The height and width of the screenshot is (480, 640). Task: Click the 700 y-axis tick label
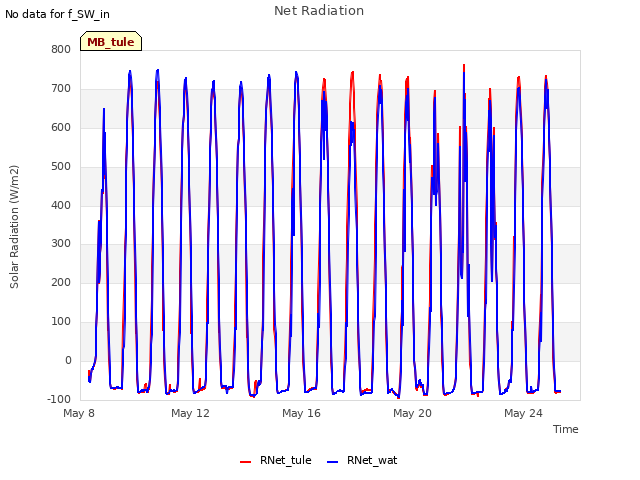pyautogui.click(x=61, y=88)
